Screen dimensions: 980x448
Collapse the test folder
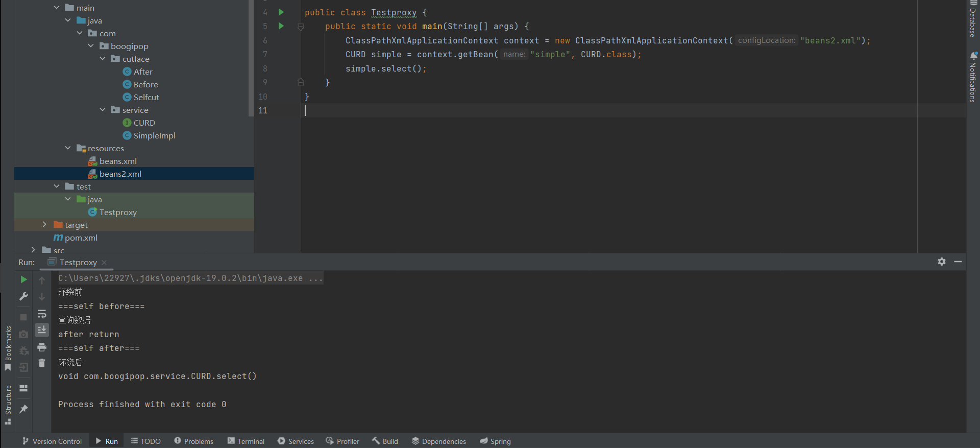tap(57, 186)
